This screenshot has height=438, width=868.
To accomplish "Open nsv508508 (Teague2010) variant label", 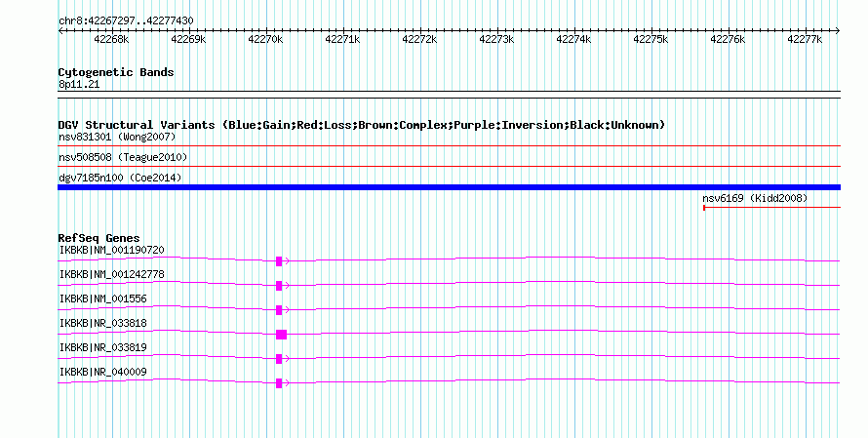I will [123, 157].
